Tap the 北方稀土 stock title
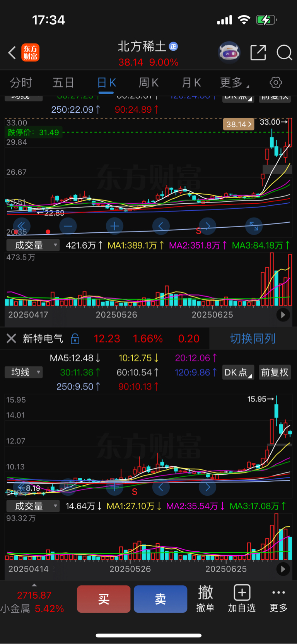297x644 pixels. pyautogui.click(x=142, y=46)
